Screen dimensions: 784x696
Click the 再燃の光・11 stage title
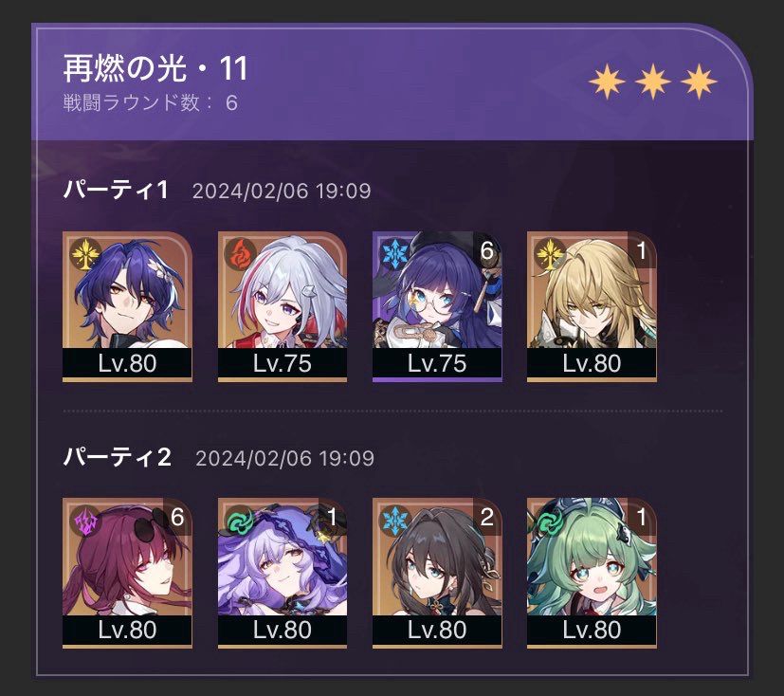tap(155, 68)
